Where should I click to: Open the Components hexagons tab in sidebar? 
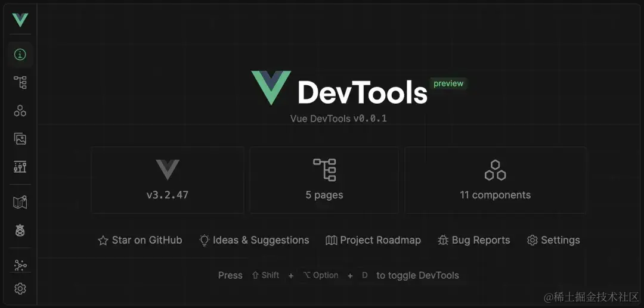tap(20, 110)
